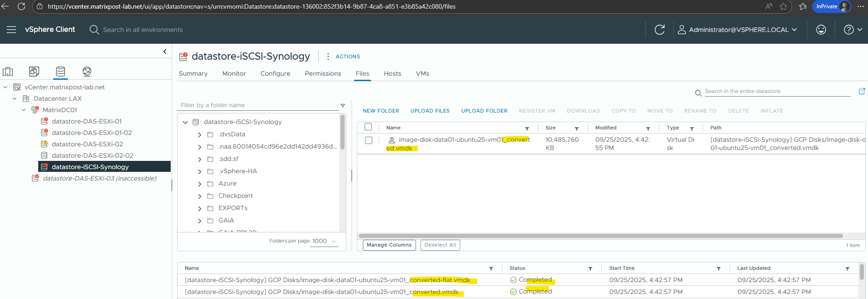Click the folder tree vertical scrollbar
Image resolution: width=868 pixels, height=299 pixels.
pyautogui.click(x=342, y=132)
